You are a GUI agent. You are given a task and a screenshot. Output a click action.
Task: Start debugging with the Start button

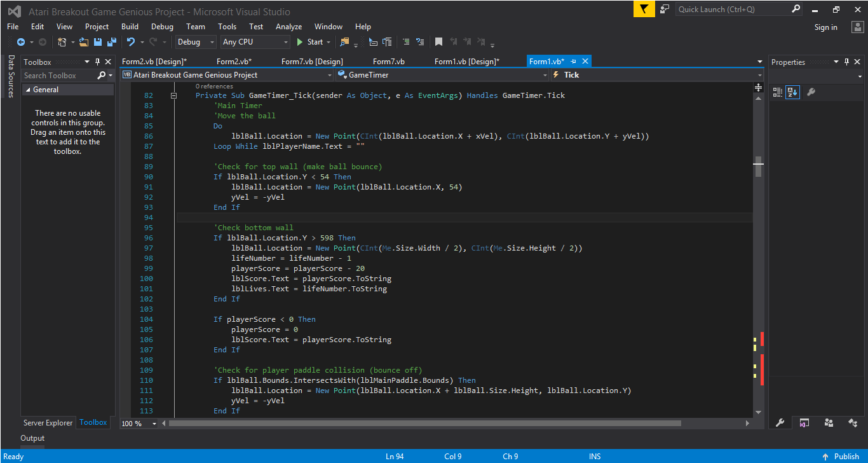pyautogui.click(x=309, y=42)
